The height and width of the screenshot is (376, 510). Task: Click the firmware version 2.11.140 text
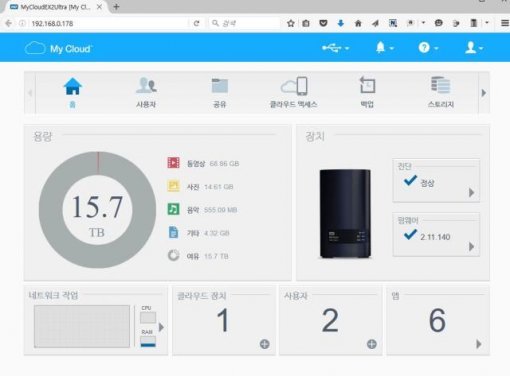click(x=435, y=237)
